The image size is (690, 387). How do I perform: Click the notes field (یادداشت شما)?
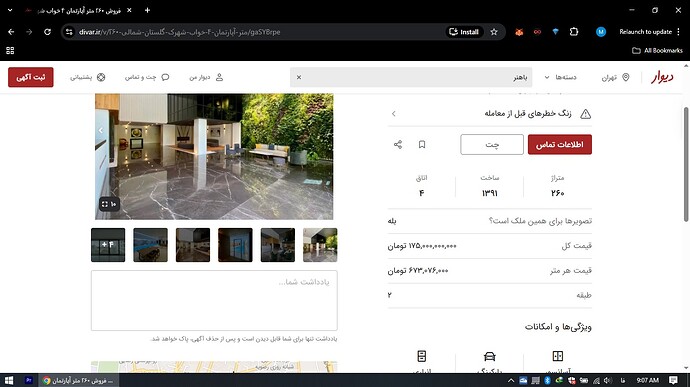(x=214, y=300)
